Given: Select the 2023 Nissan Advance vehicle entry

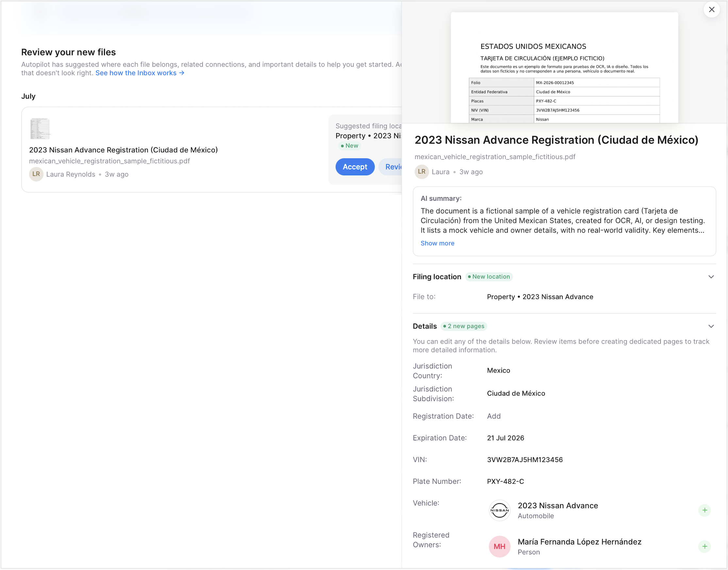Looking at the screenshot, I should coord(557,510).
